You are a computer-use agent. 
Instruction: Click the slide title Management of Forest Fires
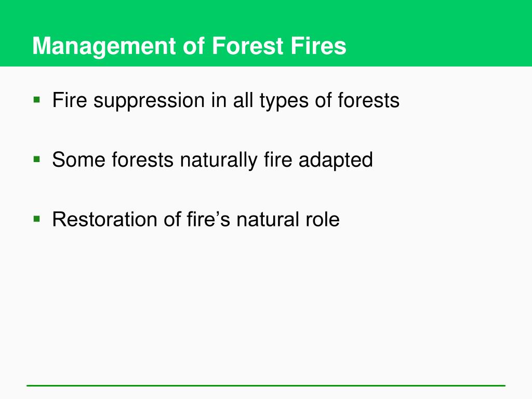189,46
